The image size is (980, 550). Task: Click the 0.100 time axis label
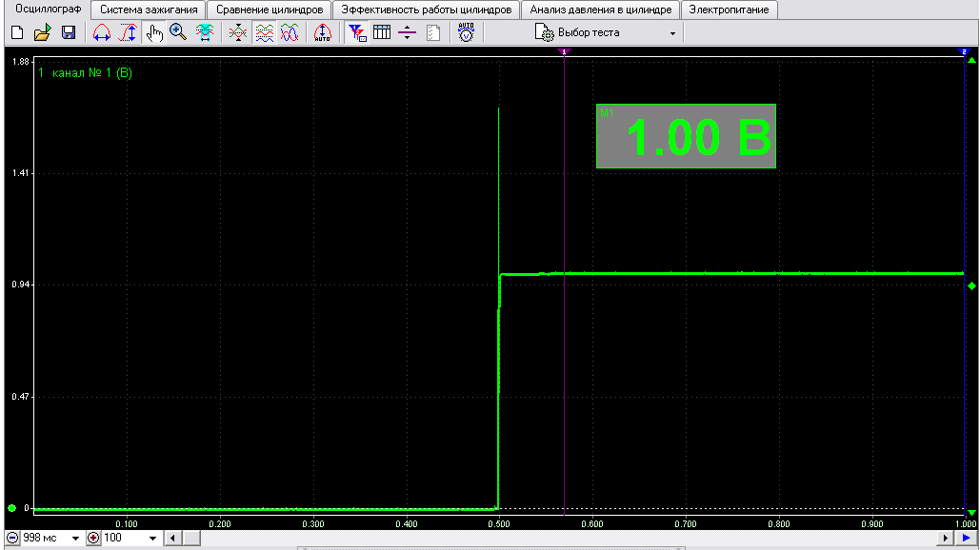click(127, 523)
